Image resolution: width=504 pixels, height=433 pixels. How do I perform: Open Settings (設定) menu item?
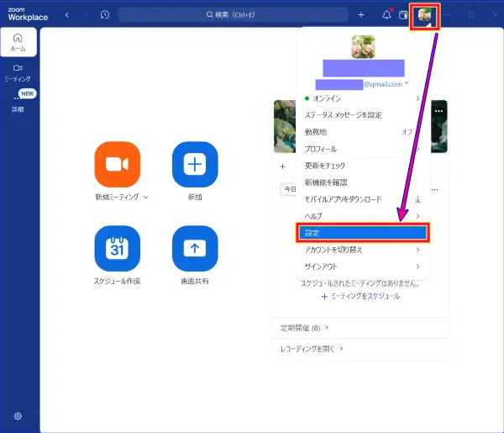coord(363,233)
